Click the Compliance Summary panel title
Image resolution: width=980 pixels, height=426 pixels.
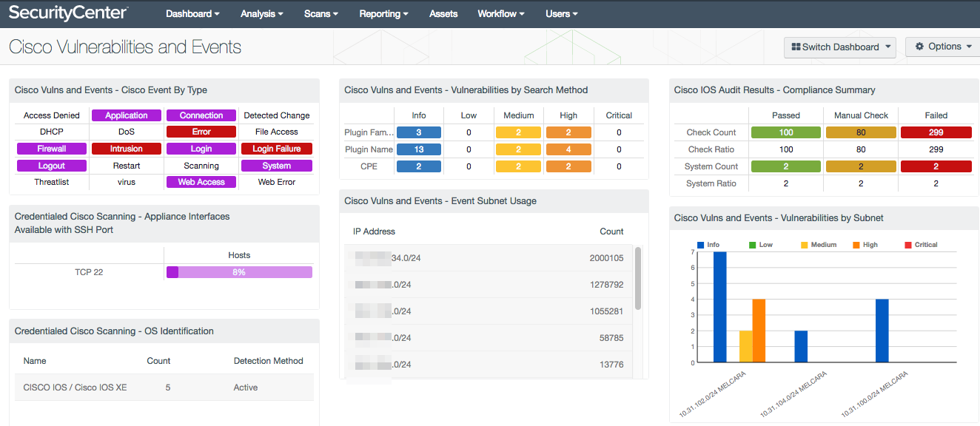[775, 90]
